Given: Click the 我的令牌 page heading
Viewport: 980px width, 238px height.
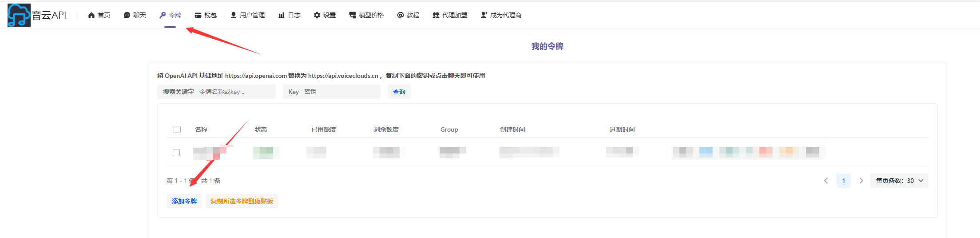Looking at the screenshot, I should pyautogui.click(x=548, y=46).
